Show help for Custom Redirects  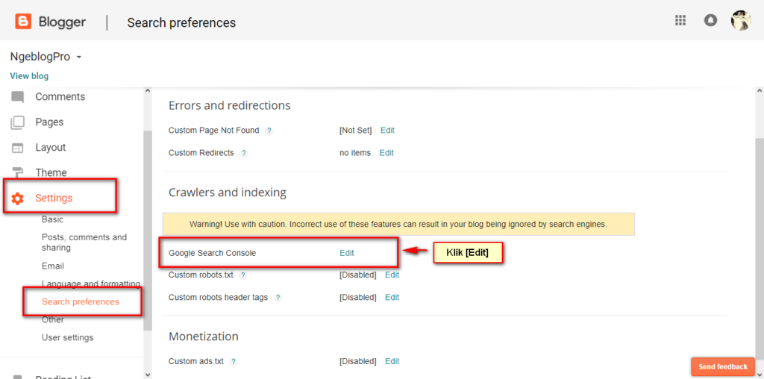coord(244,153)
